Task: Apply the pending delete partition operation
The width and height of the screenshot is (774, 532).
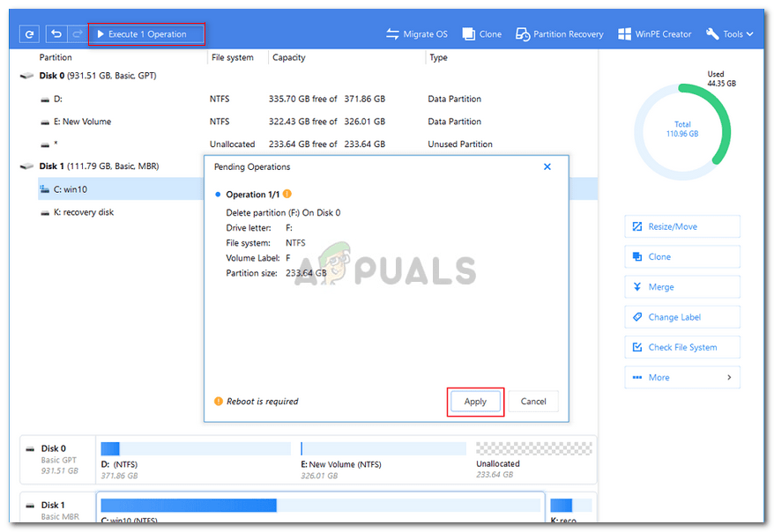Action: tap(475, 401)
